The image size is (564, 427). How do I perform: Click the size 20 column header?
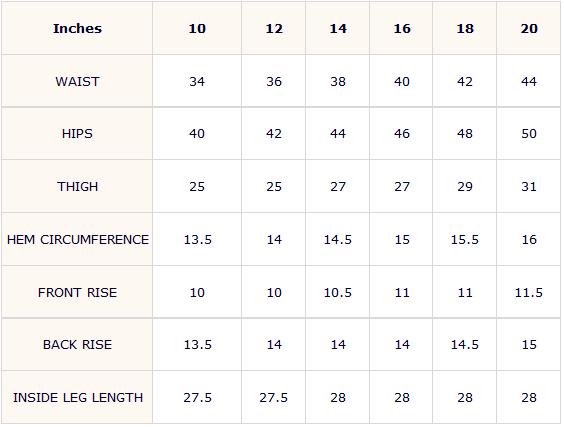pos(528,28)
